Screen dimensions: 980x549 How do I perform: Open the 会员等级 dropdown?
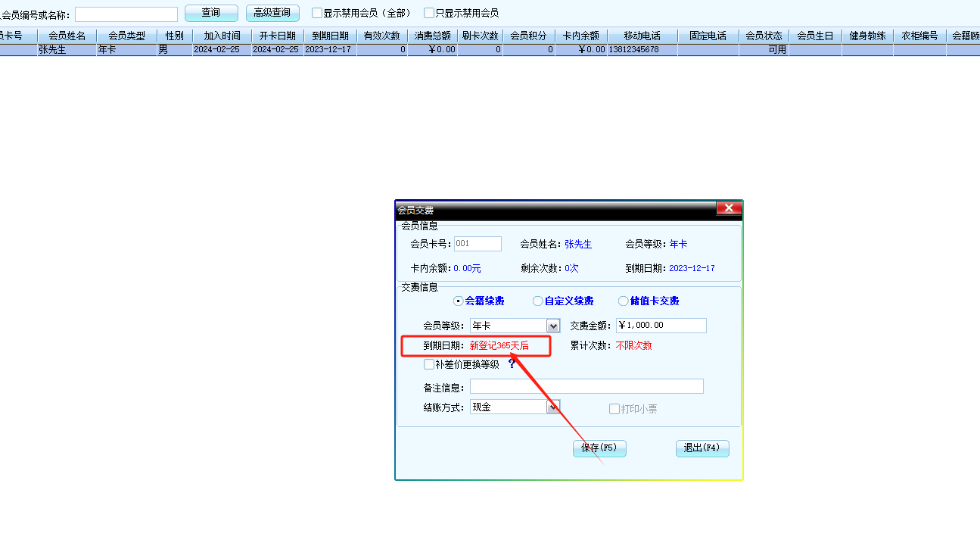(553, 326)
